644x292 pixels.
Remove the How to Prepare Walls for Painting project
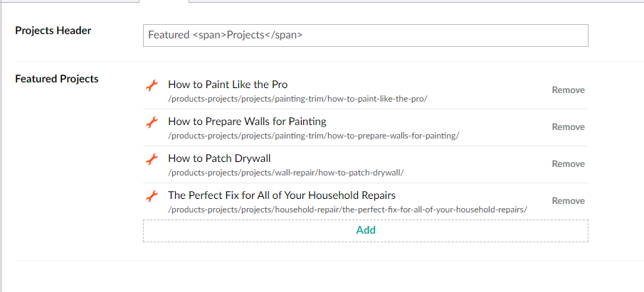tap(568, 127)
